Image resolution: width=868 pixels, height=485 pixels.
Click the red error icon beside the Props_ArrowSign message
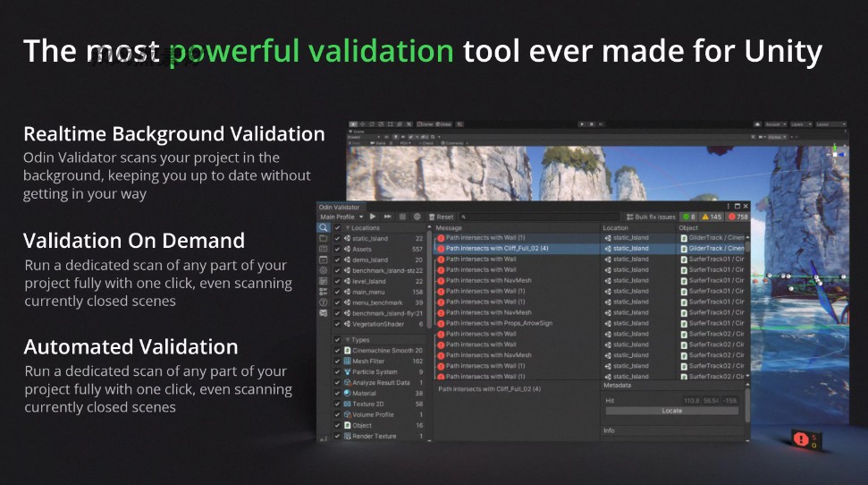(442, 324)
